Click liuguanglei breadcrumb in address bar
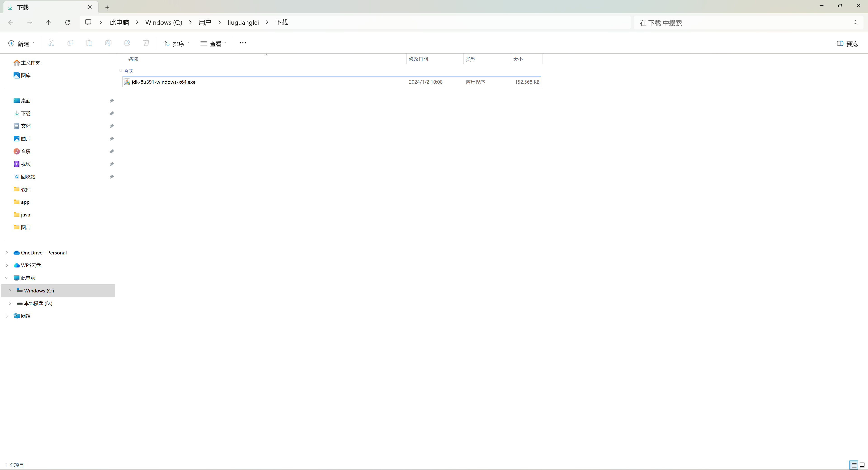Image resolution: width=868 pixels, height=470 pixels. (x=243, y=22)
